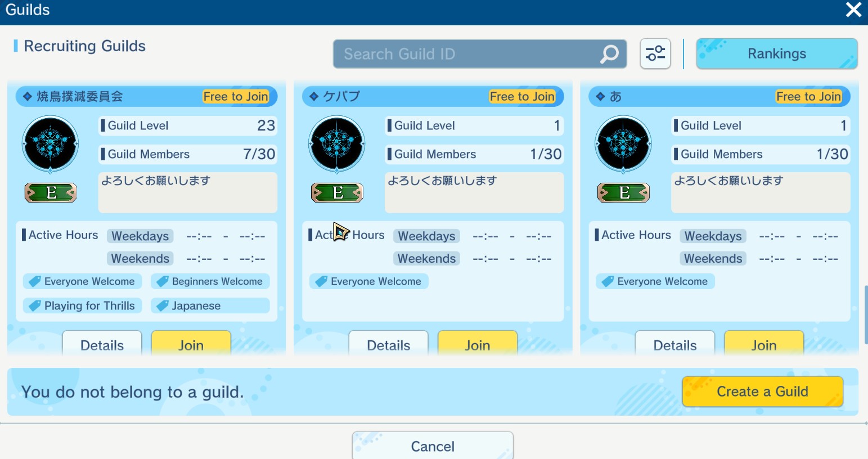Join the 焼鳥撲滅委員会 guild

pos(191,343)
